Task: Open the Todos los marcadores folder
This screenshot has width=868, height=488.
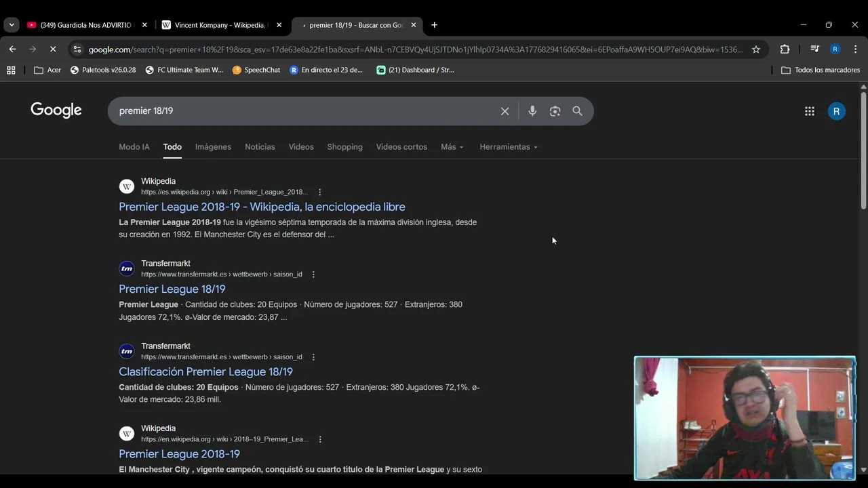Action: [x=821, y=70]
